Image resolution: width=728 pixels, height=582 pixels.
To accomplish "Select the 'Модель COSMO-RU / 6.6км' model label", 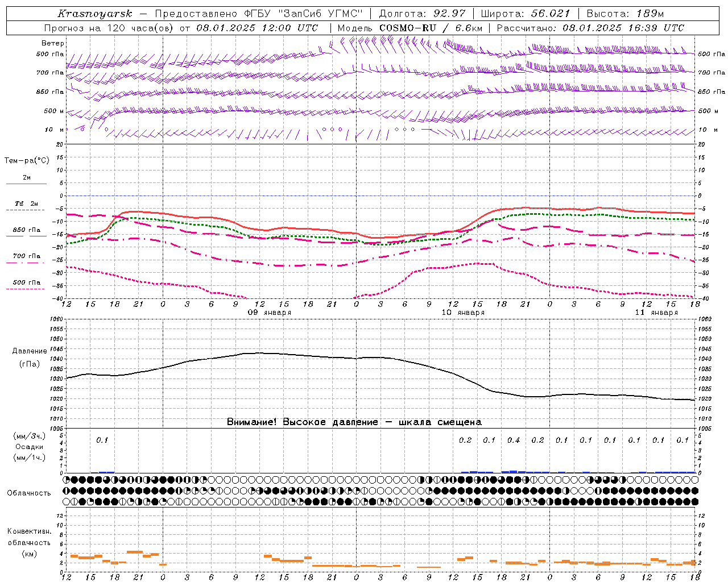I will [x=410, y=28].
